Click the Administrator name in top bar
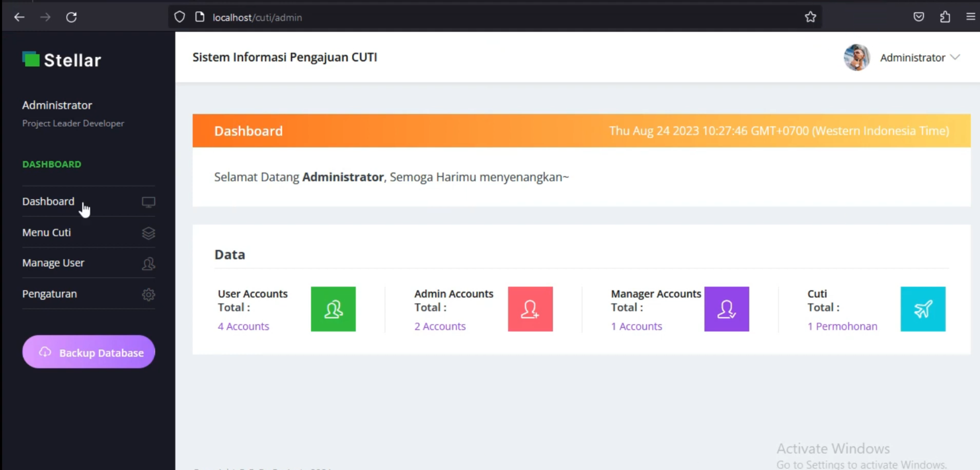Screen dimensions: 980x470 pos(912,57)
